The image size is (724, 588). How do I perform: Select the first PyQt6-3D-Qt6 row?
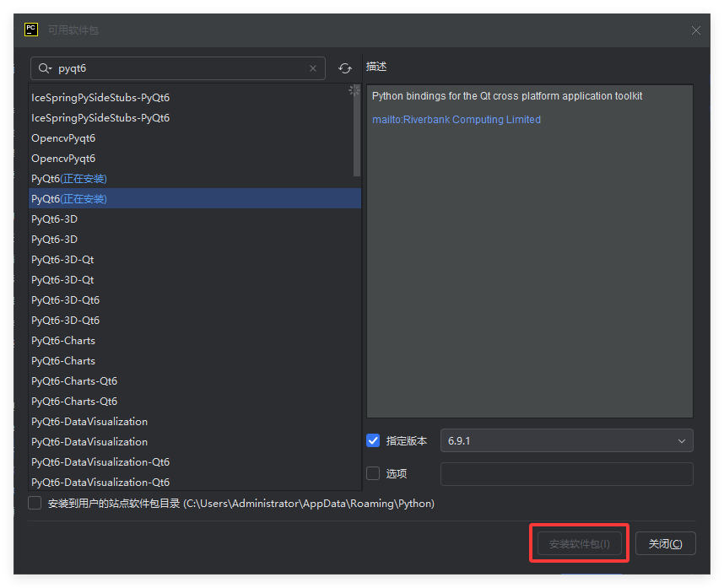pos(195,300)
